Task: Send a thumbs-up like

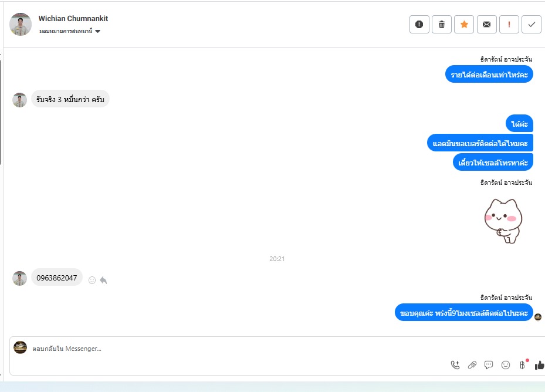Action: coord(540,365)
